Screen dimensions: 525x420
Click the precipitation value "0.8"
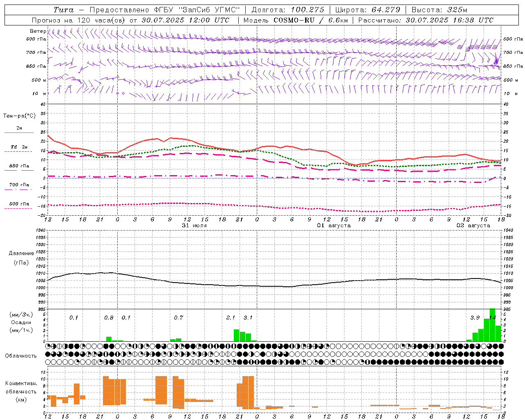(109, 318)
